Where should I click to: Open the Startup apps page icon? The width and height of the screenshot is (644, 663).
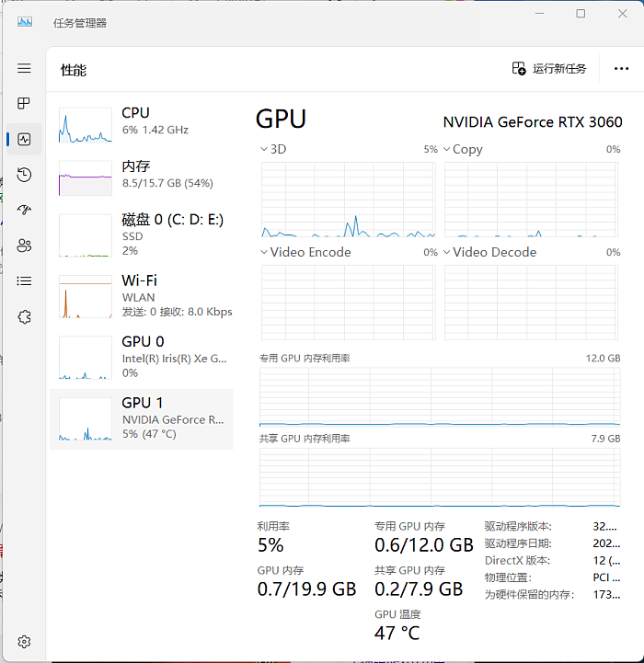(24, 210)
